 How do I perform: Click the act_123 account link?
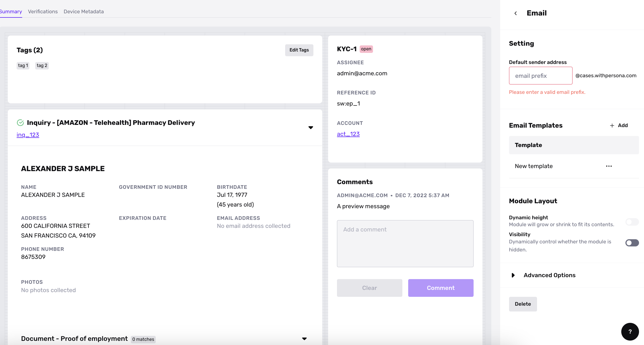tap(348, 134)
